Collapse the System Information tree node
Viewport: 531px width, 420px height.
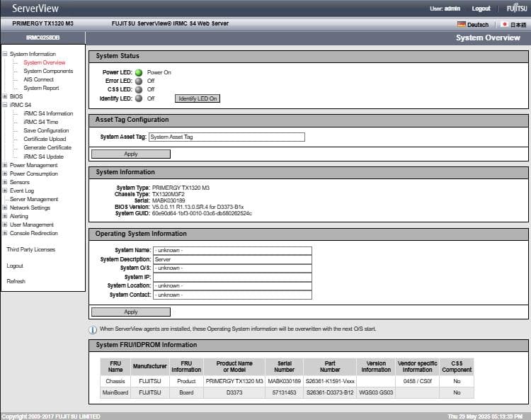(5, 54)
